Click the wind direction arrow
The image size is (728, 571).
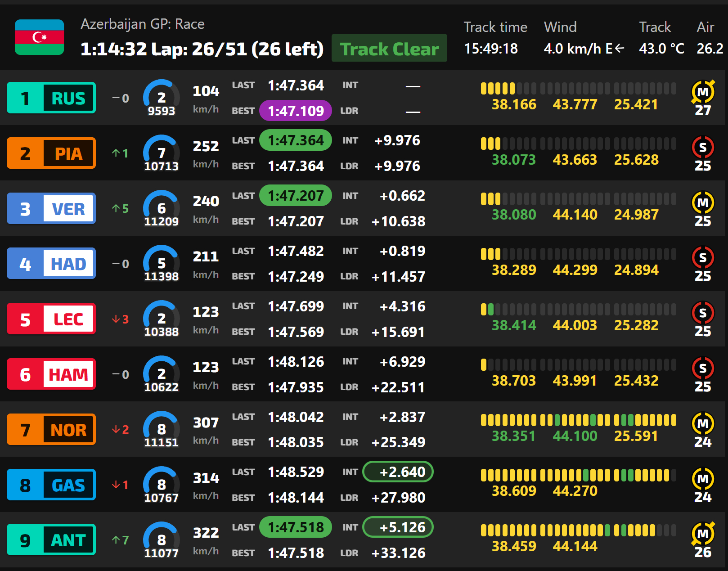point(620,49)
